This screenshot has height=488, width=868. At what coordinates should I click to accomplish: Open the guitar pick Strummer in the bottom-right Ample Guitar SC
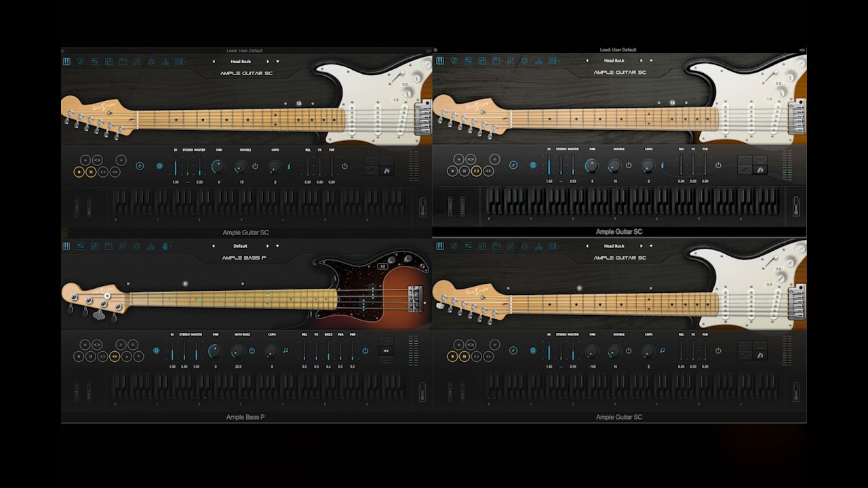coord(454,246)
